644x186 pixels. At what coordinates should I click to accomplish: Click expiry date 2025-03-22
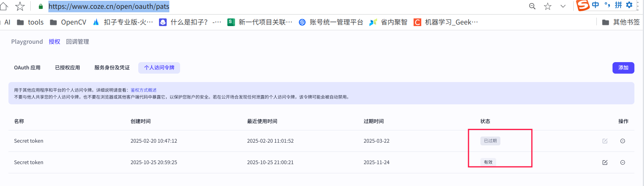point(376,141)
